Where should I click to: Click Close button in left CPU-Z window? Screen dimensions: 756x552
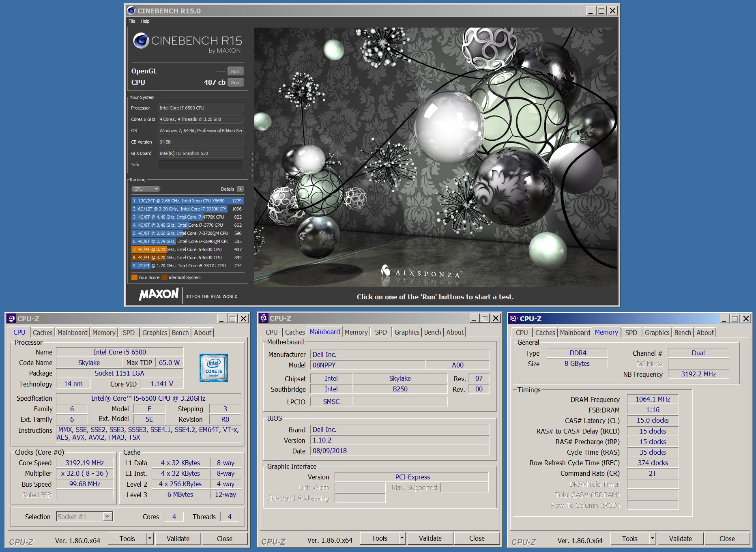coord(224,539)
